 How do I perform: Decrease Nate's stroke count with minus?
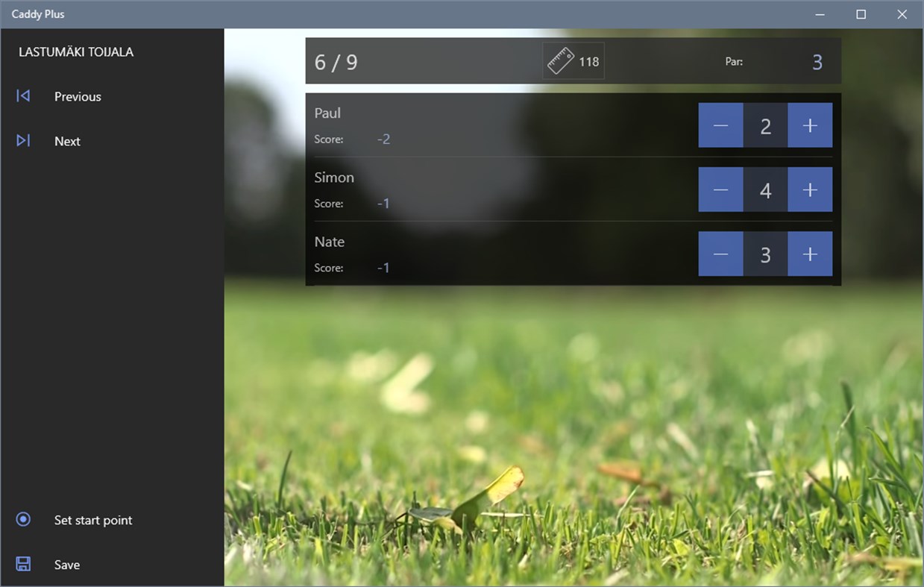[x=720, y=254]
